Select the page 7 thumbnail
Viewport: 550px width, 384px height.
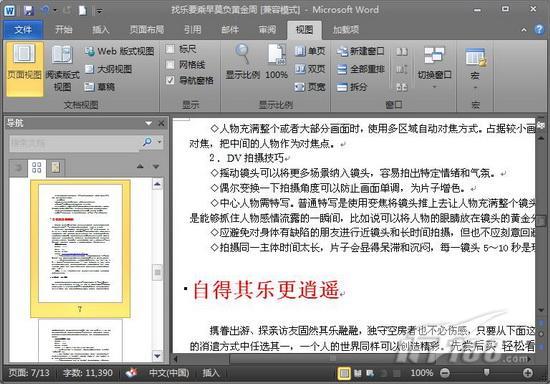[80, 249]
